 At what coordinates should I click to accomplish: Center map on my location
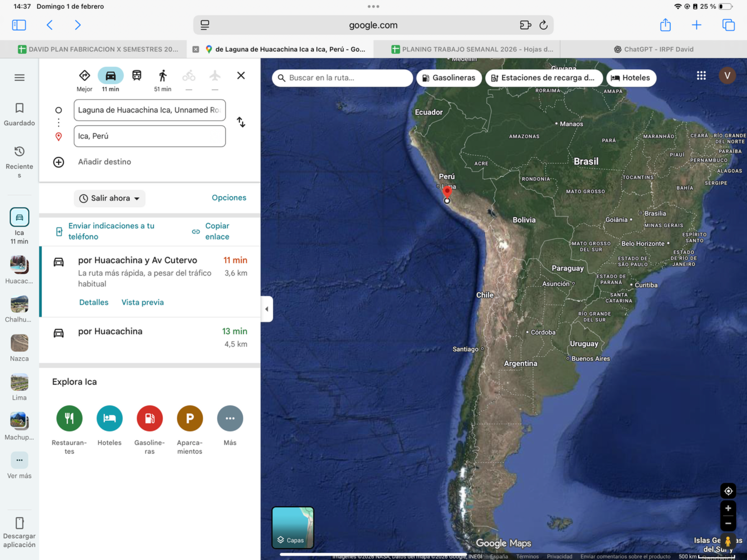click(728, 491)
